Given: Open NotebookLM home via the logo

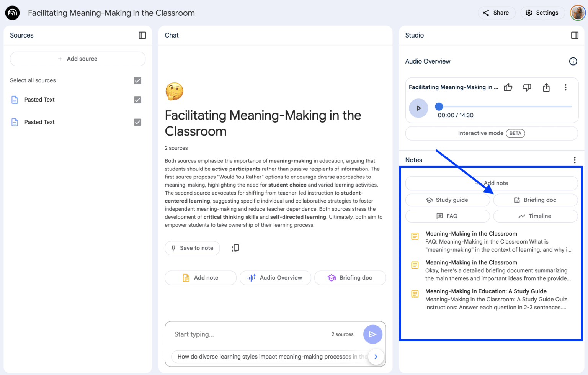Looking at the screenshot, I should tap(12, 13).
